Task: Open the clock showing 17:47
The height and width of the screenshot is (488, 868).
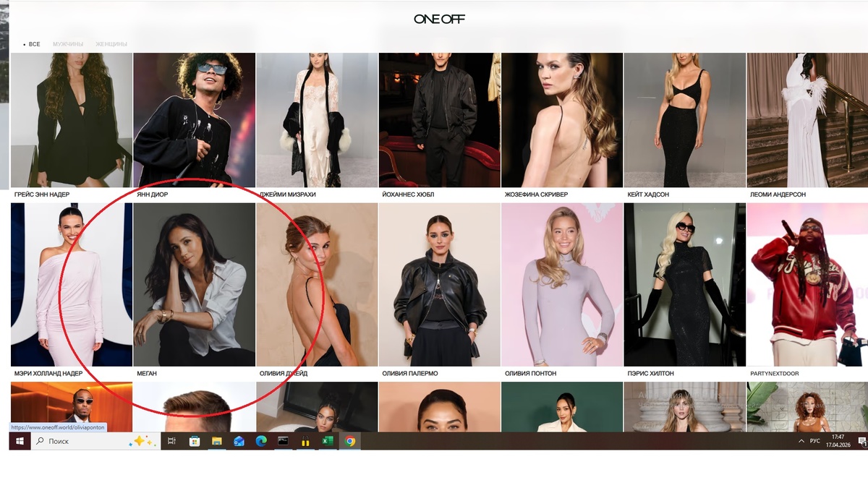Action: 838,441
